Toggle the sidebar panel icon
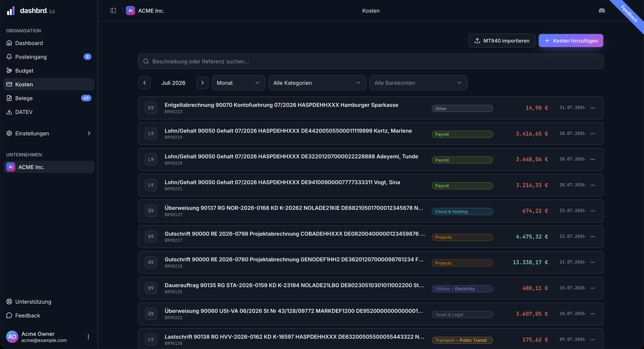Image resolution: width=644 pixels, height=349 pixels. click(x=113, y=11)
